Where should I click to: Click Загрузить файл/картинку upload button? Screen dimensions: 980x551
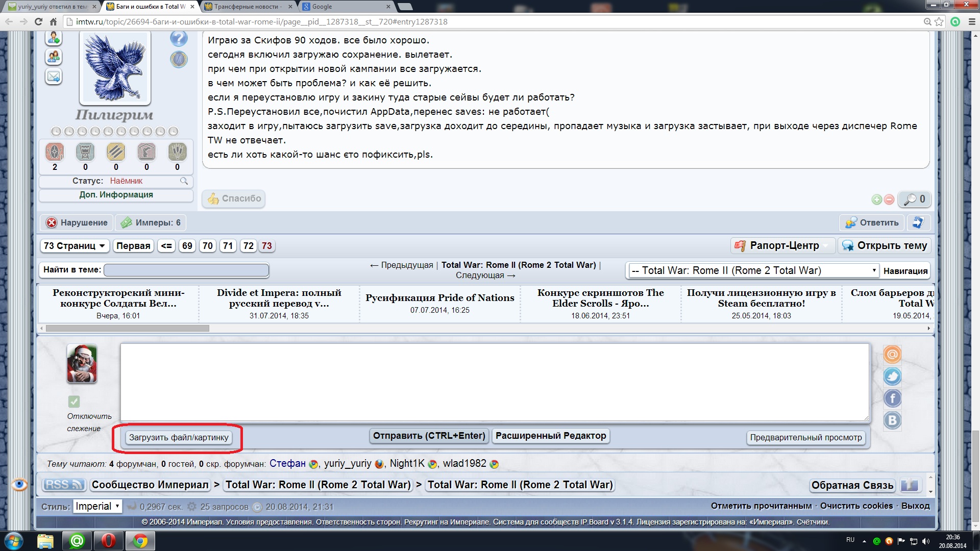[179, 437]
